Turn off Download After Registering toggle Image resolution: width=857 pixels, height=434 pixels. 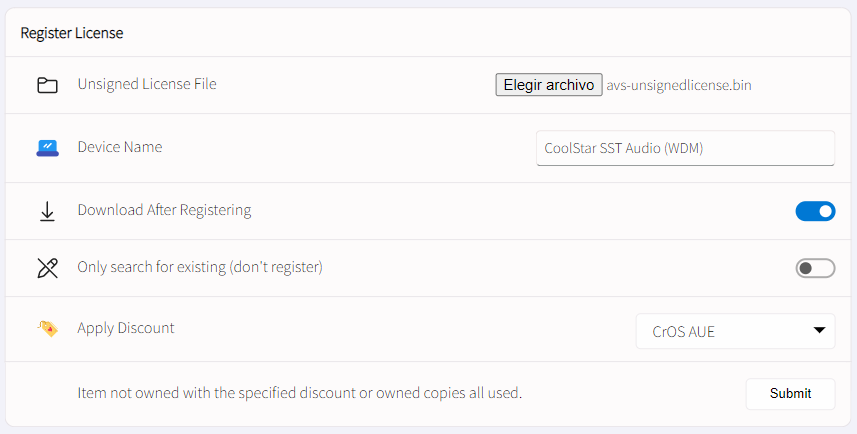815,211
